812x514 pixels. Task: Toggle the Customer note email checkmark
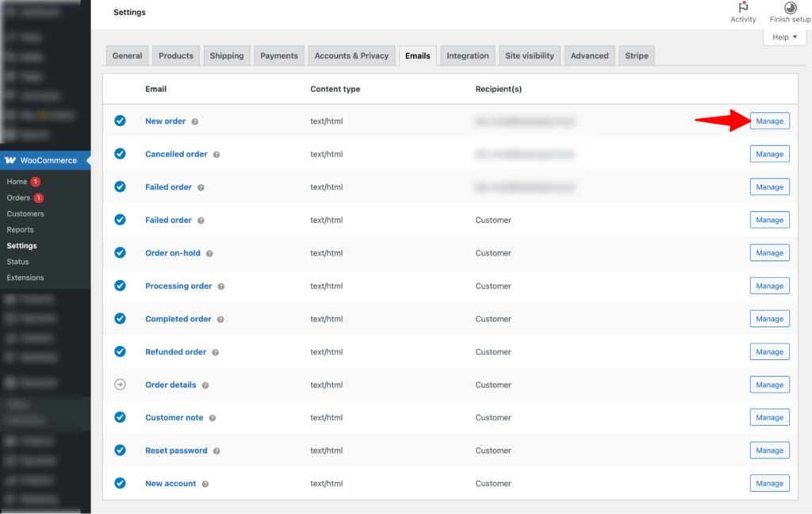[121, 416]
